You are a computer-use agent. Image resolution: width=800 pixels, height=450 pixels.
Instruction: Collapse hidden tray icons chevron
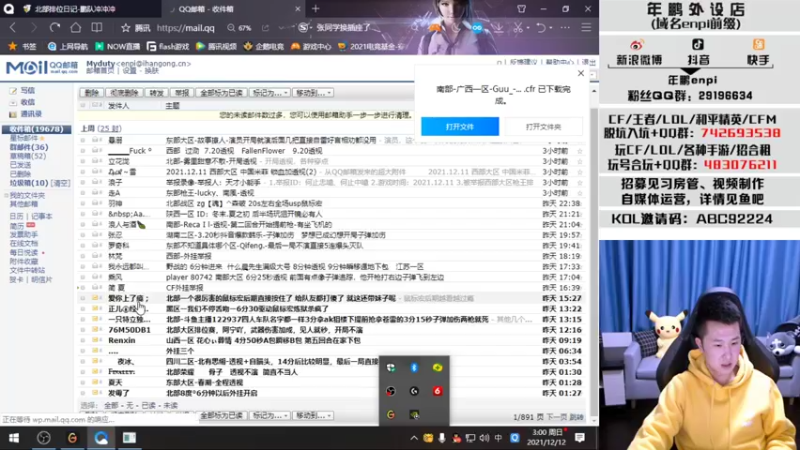tap(414, 438)
